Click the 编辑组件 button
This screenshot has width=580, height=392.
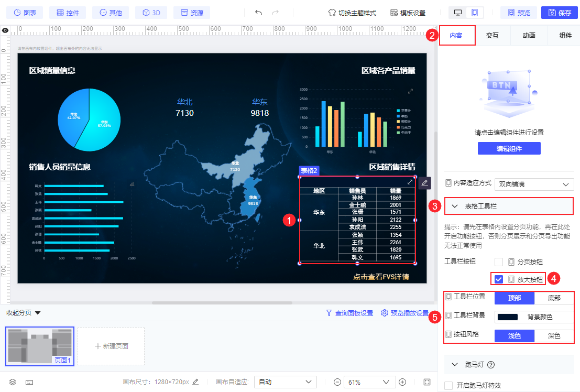(509, 149)
